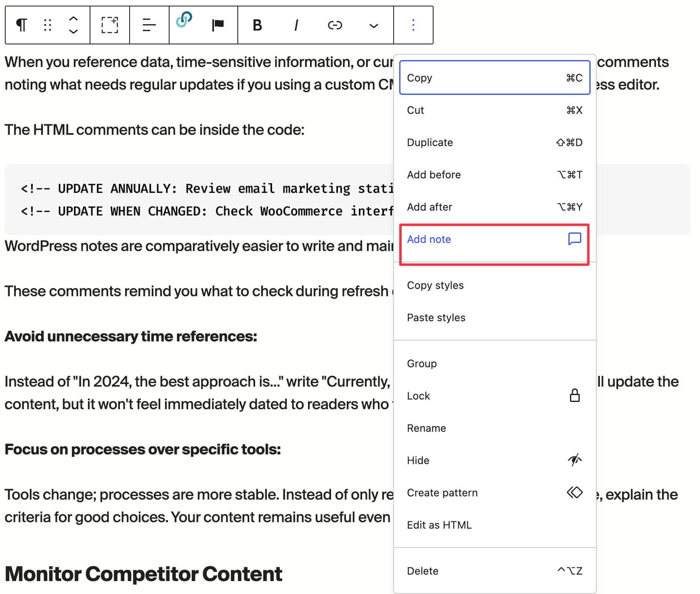Open the text alignment options
Viewport: 700px width, 594px height.
pos(149,25)
